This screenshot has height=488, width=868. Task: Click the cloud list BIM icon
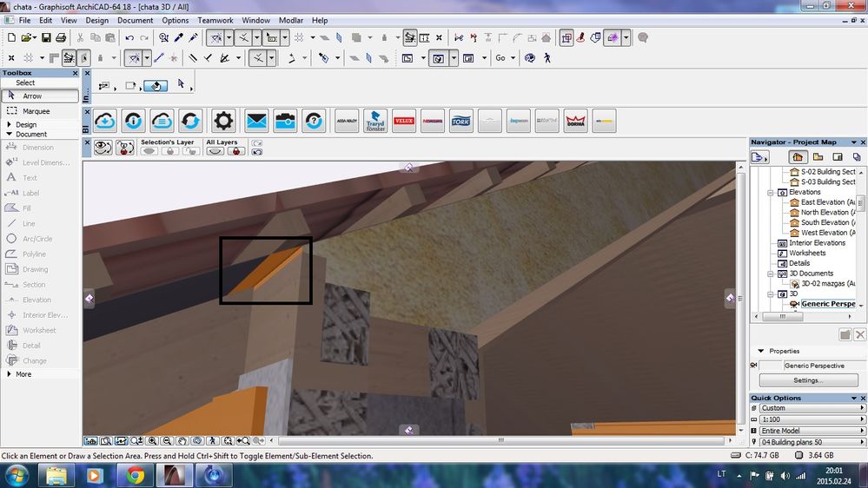click(162, 121)
